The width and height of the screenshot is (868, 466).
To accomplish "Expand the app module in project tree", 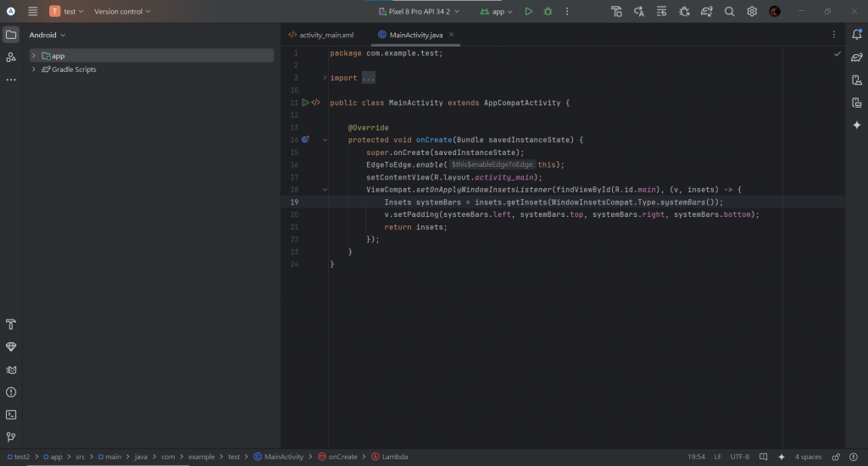I will 33,56.
